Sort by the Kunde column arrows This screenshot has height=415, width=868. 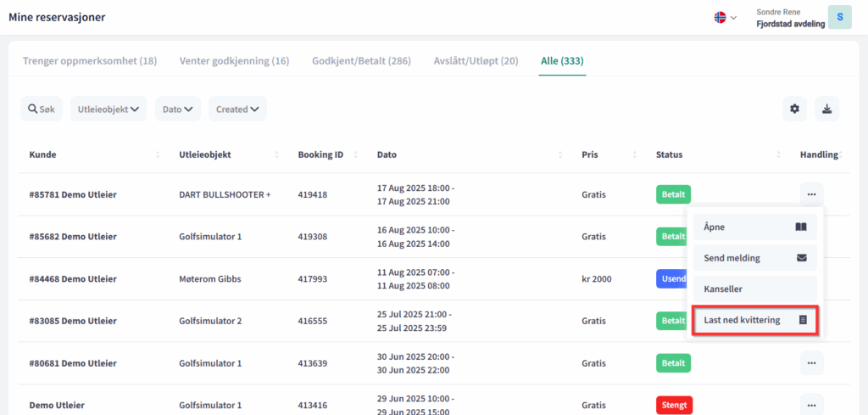click(x=158, y=155)
